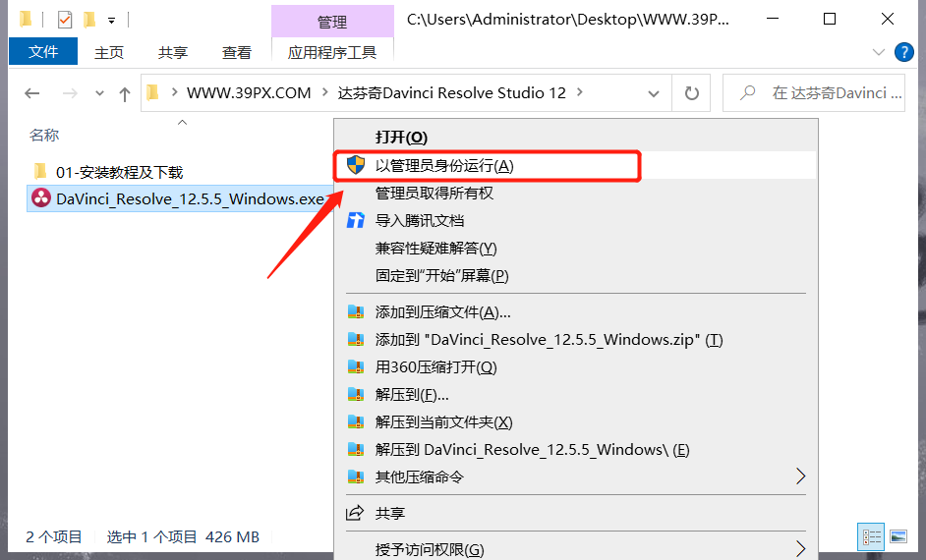Screen dimensions: 926x560
Task: Open Customize Quick Access Toolbar dropdown
Action: (x=111, y=21)
